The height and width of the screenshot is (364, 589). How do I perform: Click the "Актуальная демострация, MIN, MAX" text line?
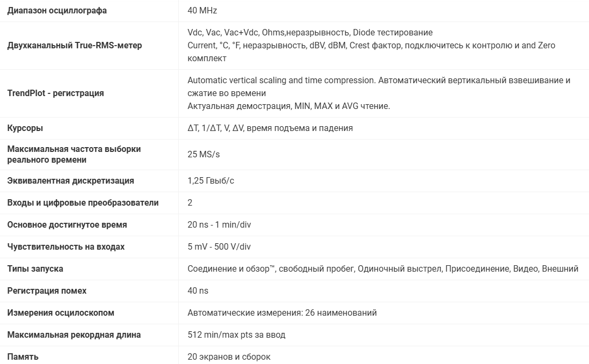coord(288,106)
